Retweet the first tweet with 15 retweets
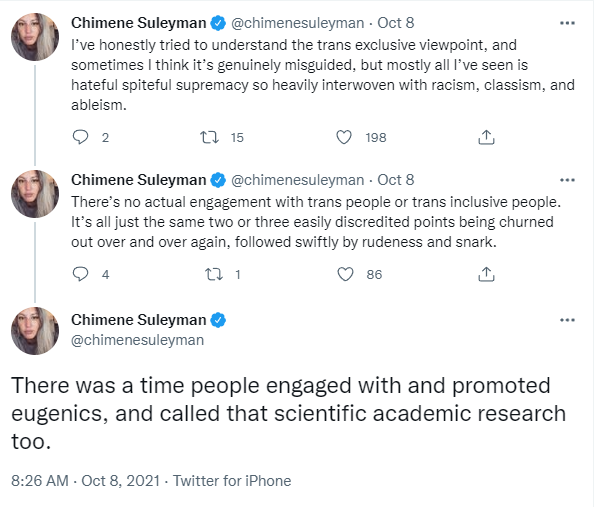This screenshot has width=594, height=507. click(209, 137)
